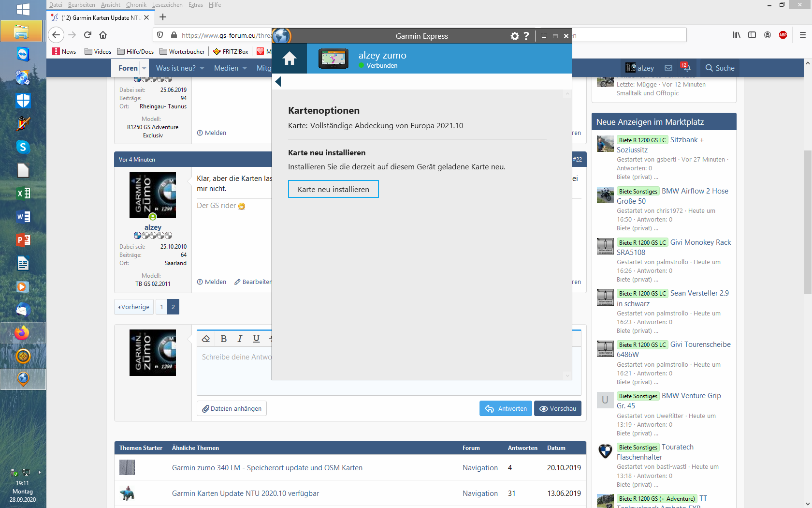
Task: Open the Lesezeichen menu
Action: tap(167, 5)
